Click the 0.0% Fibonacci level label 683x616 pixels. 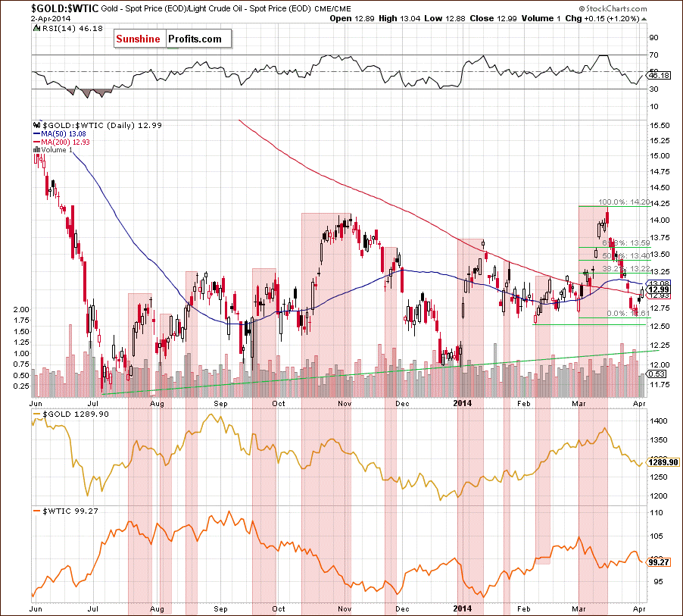[x=628, y=314]
